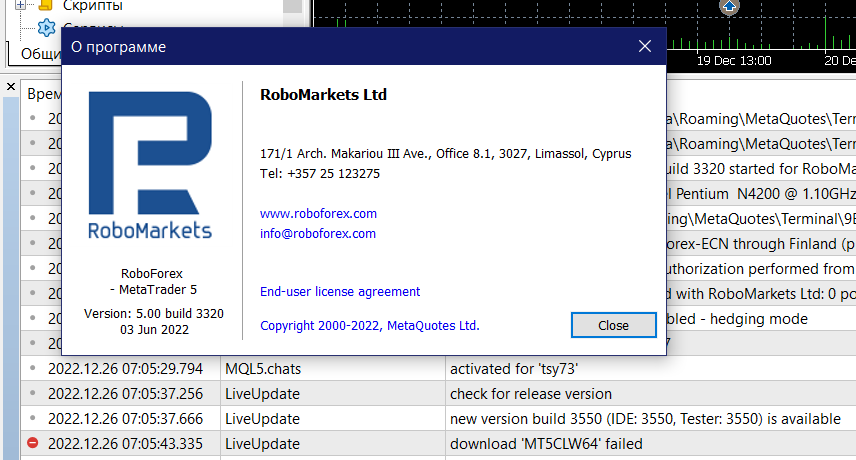Click the О программе dialog title
856x460 pixels.
point(118,47)
